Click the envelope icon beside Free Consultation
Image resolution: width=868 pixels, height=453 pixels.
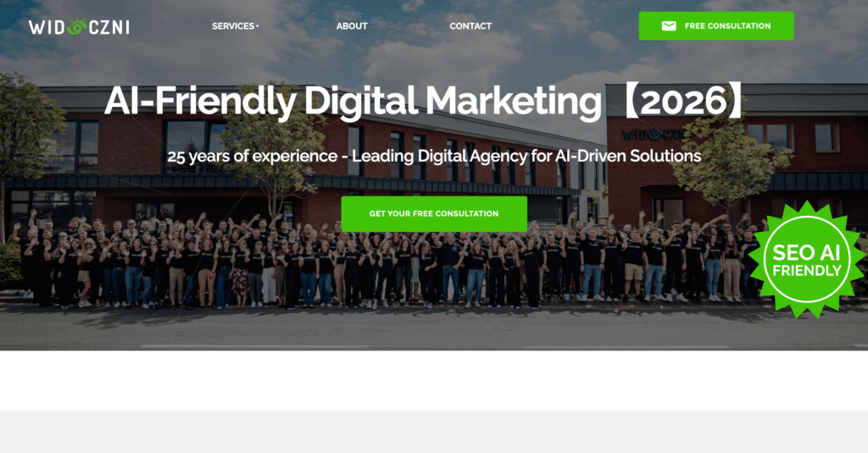coord(669,26)
